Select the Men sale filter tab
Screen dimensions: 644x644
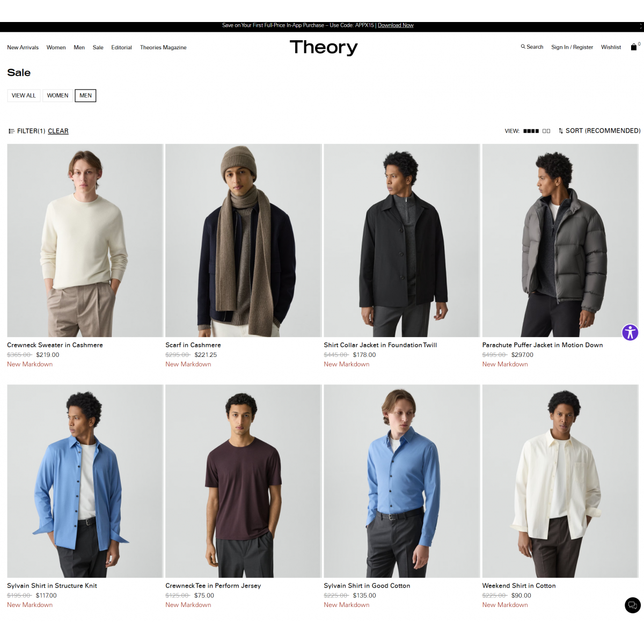coord(85,96)
